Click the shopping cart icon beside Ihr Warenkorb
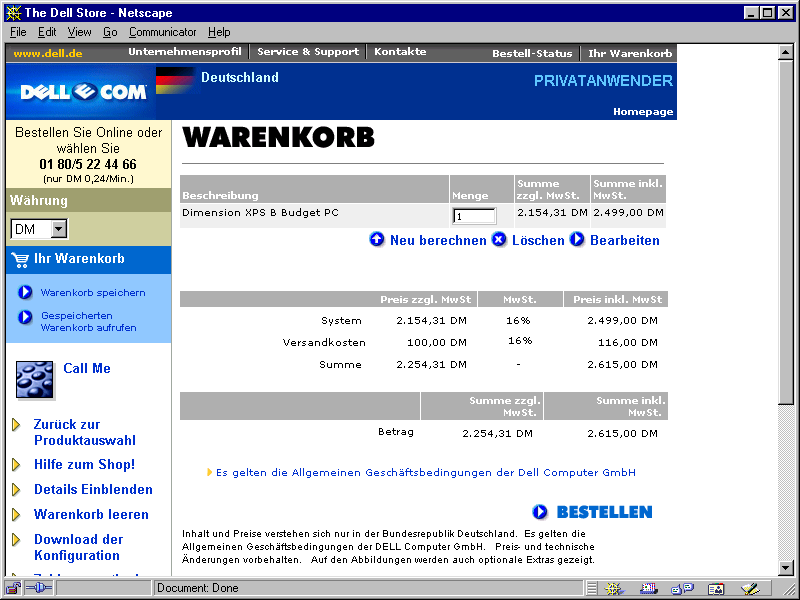800x600 pixels. point(20,260)
